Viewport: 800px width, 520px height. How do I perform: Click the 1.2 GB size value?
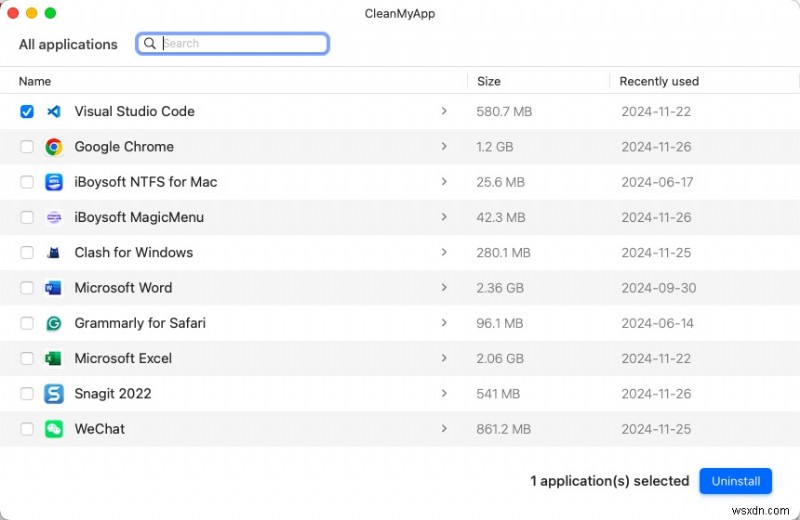coord(494,147)
